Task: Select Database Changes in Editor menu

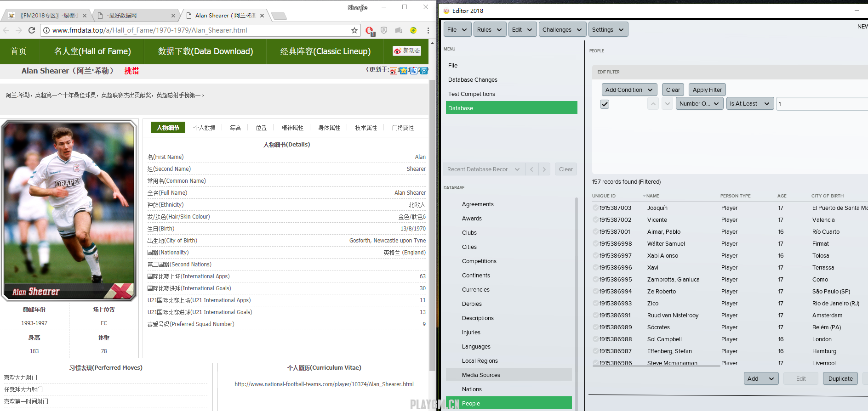Action: coord(473,80)
